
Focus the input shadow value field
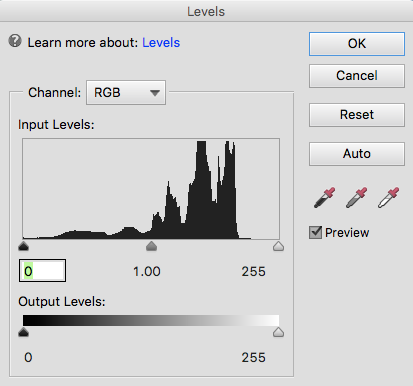(42, 271)
